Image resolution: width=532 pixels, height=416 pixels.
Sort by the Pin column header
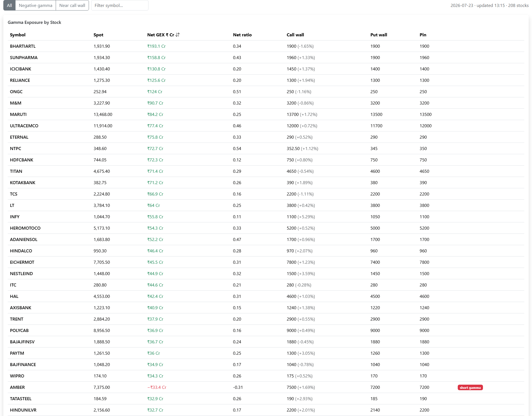click(423, 35)
